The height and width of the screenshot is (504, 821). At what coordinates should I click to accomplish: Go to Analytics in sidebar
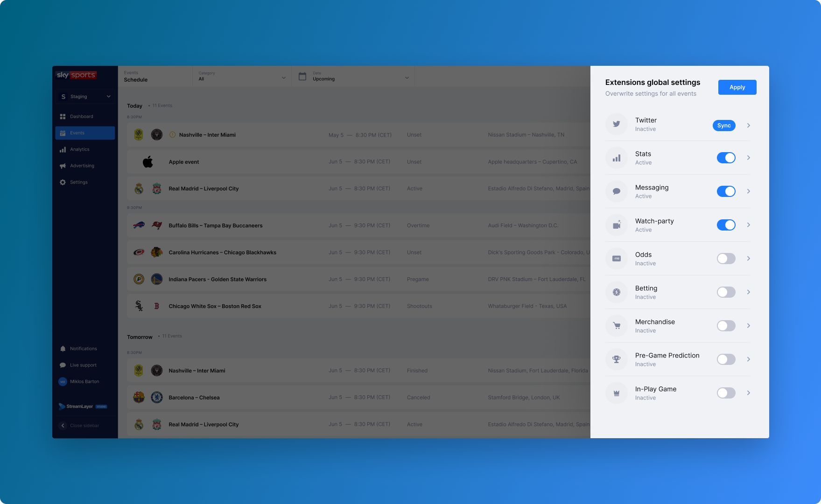click(x=84, y=149)
